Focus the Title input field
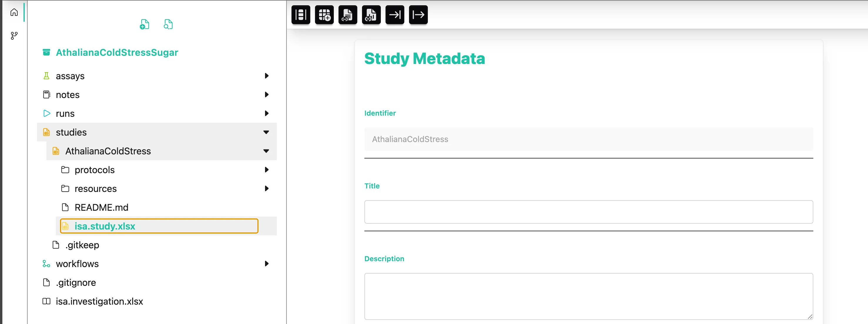The image size is (868, 324). pyautogui.click(x=588, y=212)
